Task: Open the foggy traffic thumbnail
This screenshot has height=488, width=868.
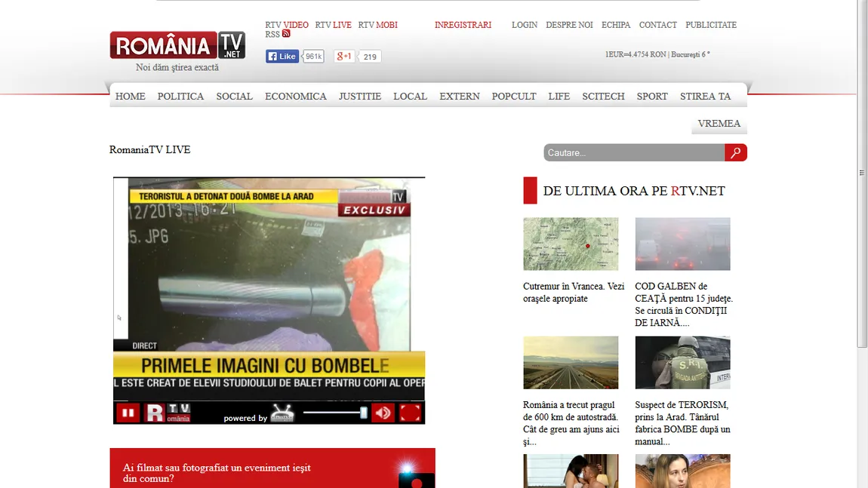Action: point(682,244)
